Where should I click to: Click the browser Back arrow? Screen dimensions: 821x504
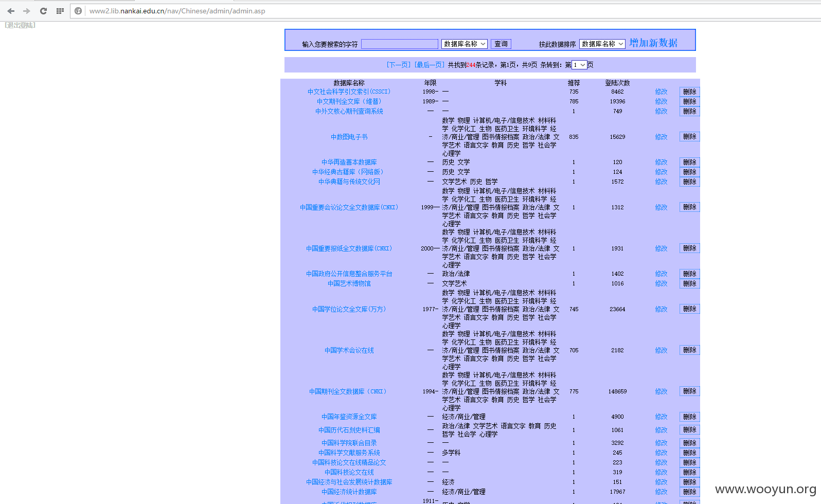pyautogui.click(x=11, y=11)
